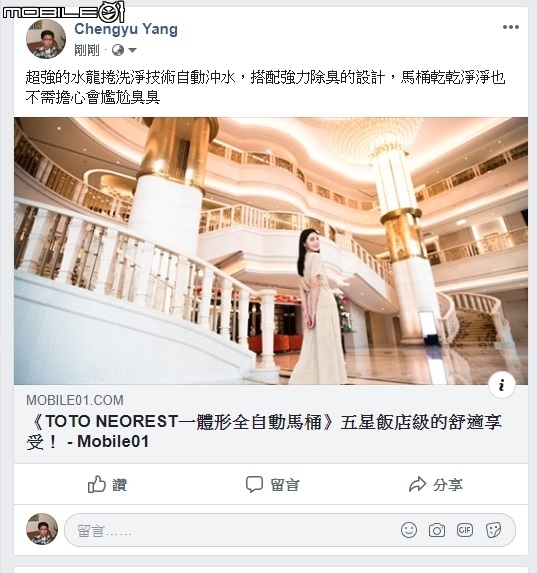Image resolution: width=537 pixels, height=573 pixels.
Task: Expand the audience selector dropdown arrow
Action: click(132, 50)
